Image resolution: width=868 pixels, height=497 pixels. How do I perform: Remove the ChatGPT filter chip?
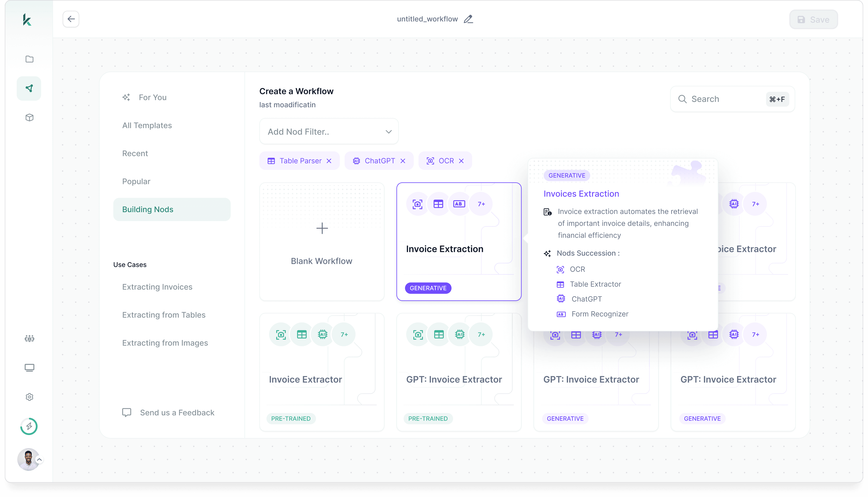click(403, 161)
